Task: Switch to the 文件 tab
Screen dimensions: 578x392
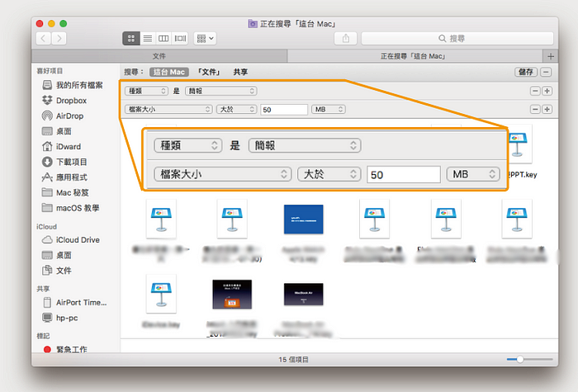Action: (x=159, y=56)
